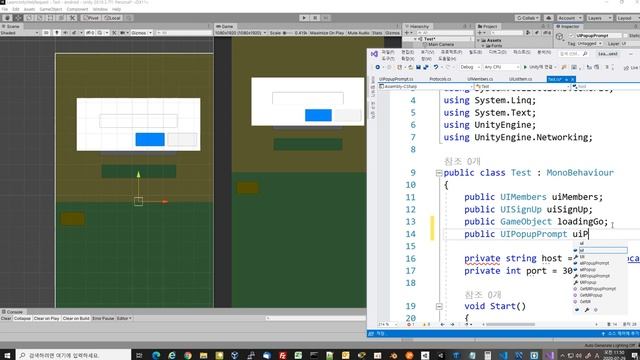640x360 pixels.
Task: Open the Layout dropdown
Action: [x=627, y=18]
